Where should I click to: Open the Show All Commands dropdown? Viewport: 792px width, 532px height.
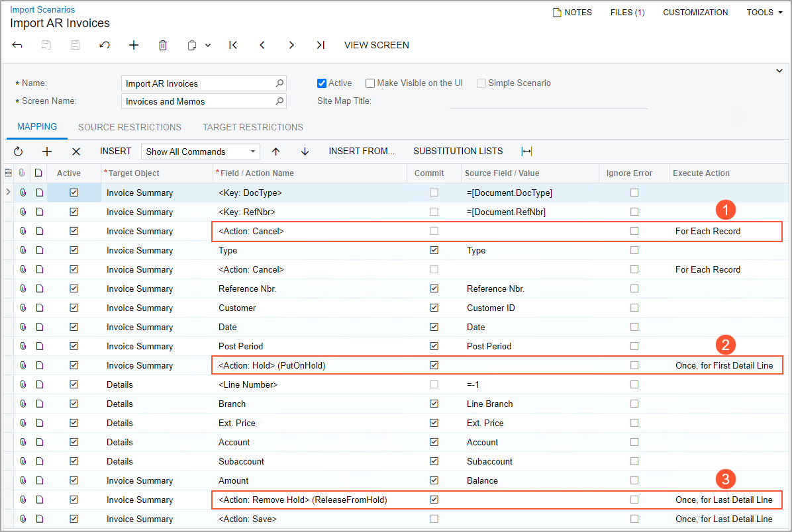200,152
